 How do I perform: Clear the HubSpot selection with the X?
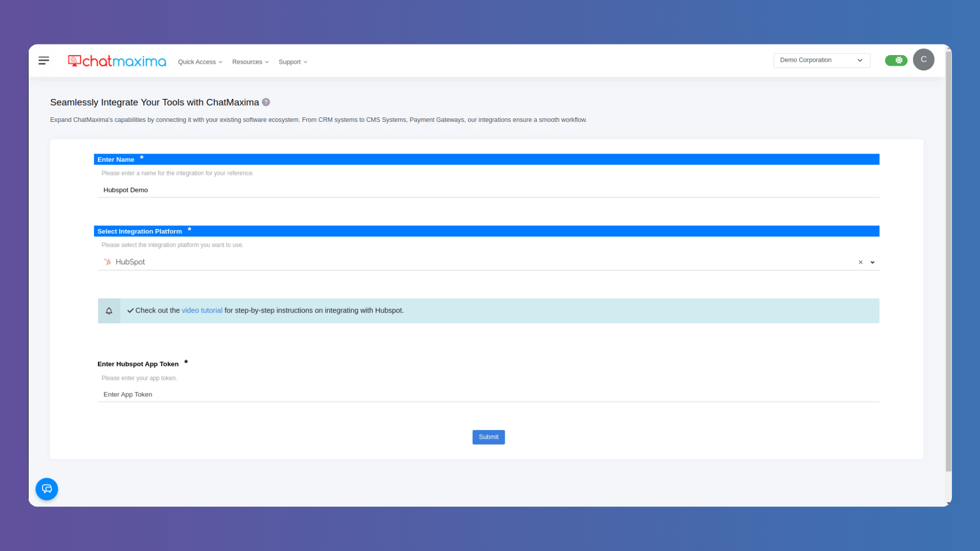[x=861, y=262]
